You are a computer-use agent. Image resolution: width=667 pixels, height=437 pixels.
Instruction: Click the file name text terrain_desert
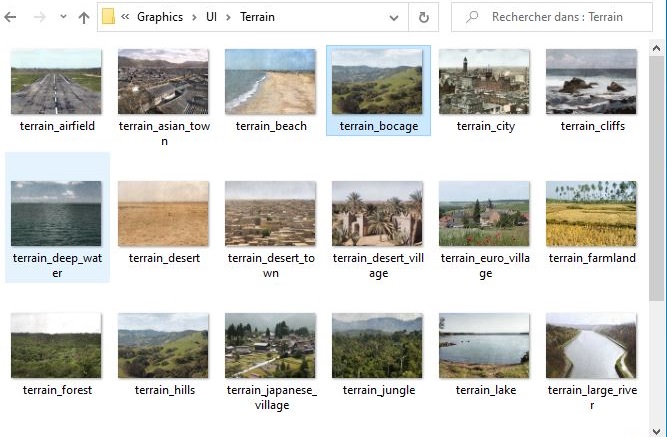pyautogui.click(x=164, y=258)
